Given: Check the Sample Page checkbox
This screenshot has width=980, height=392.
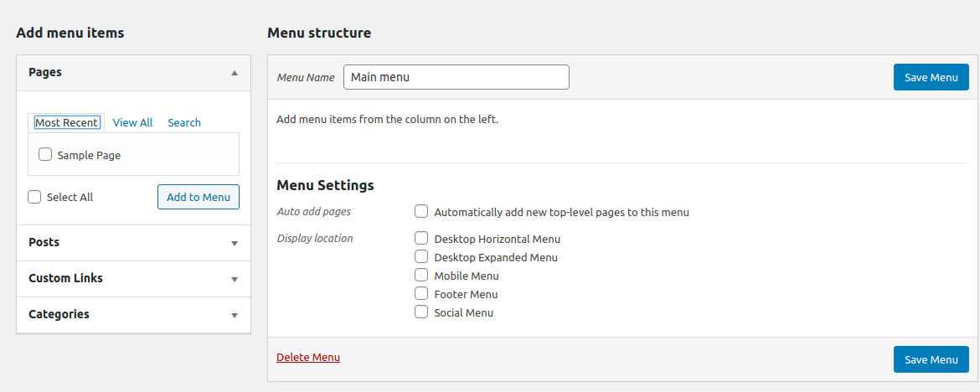Looking at the screenshot, I should pyautogui.click(x=45, y=154).
